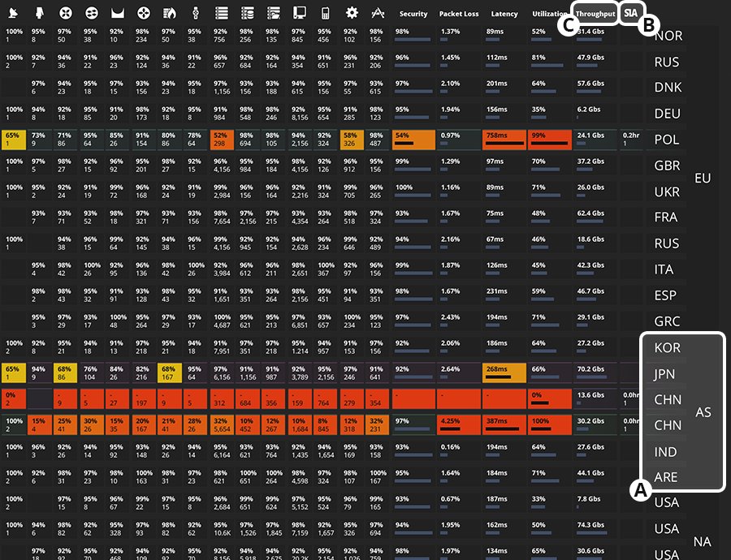The height and width of the screenshot is (560, 731).
Task: Sort by the Packet Loss header
Action: point(459,14)
